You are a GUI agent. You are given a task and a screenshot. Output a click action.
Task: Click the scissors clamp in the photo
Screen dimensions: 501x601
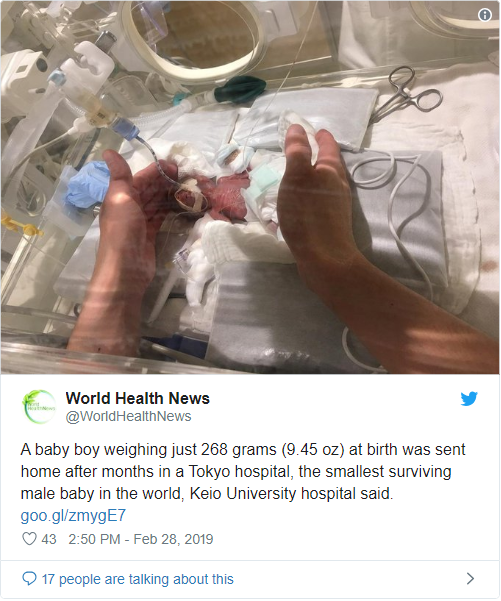407,92
